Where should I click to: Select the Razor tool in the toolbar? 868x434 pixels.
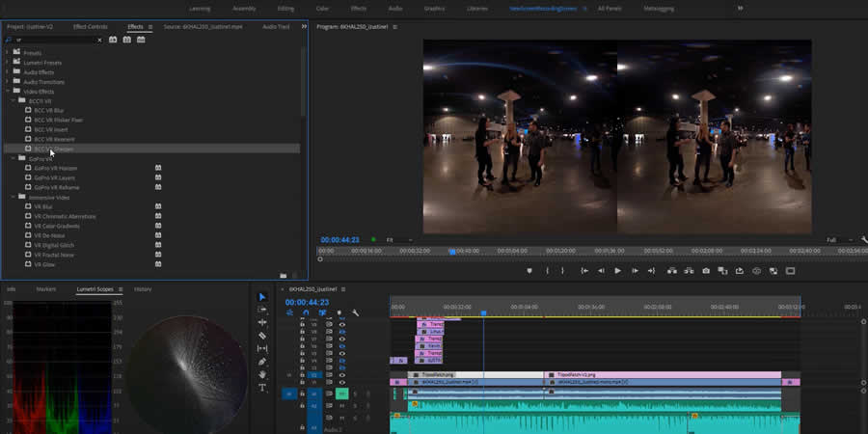tap(262, 336)
